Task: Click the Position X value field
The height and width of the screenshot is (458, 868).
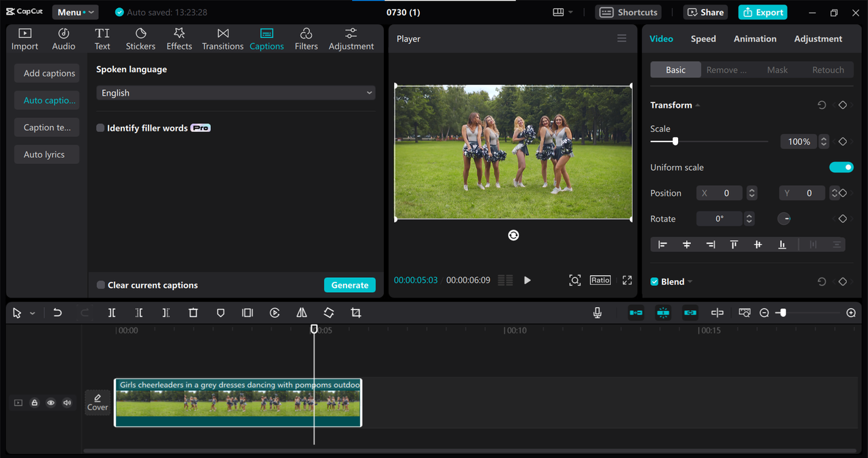Action: tap(719, 193)
